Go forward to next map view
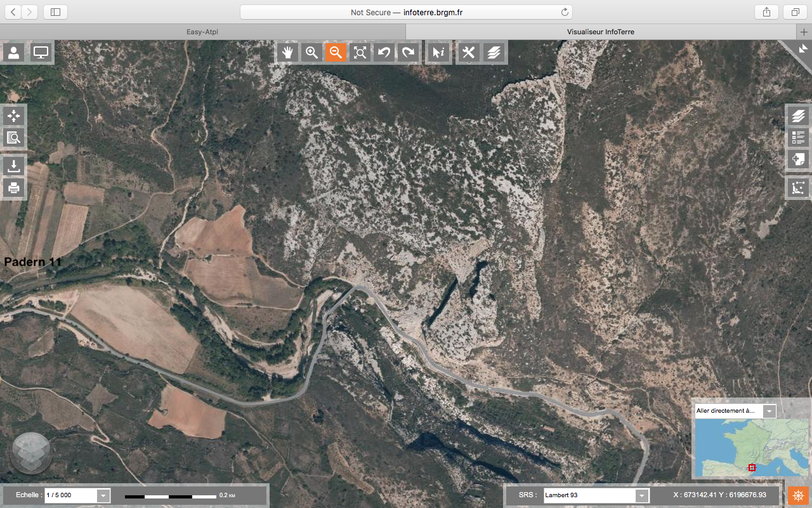This screenshot has height=508, width=812. [408, 53]
